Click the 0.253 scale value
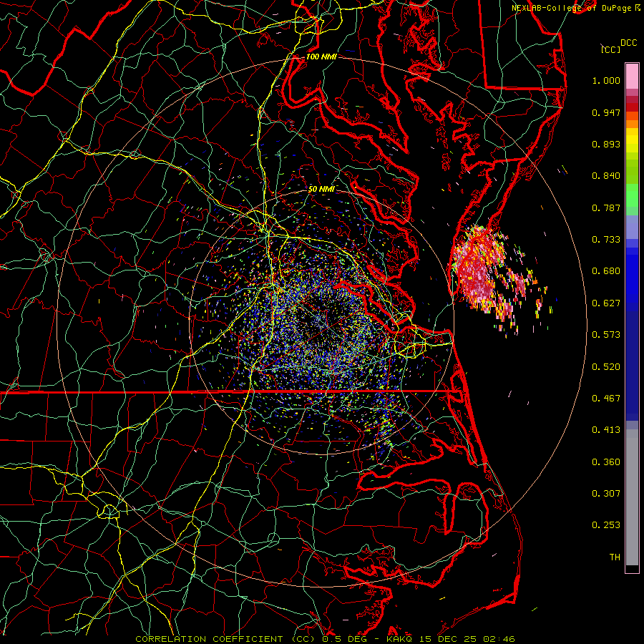The width and height of the screenshot is (644, 644). (606, 525)
